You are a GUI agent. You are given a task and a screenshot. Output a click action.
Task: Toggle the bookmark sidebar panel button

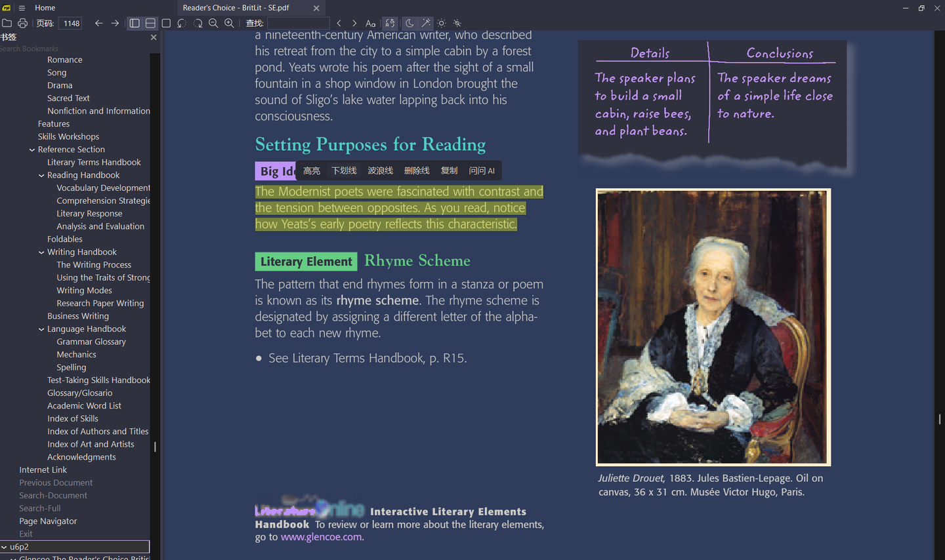pos(135,23)
